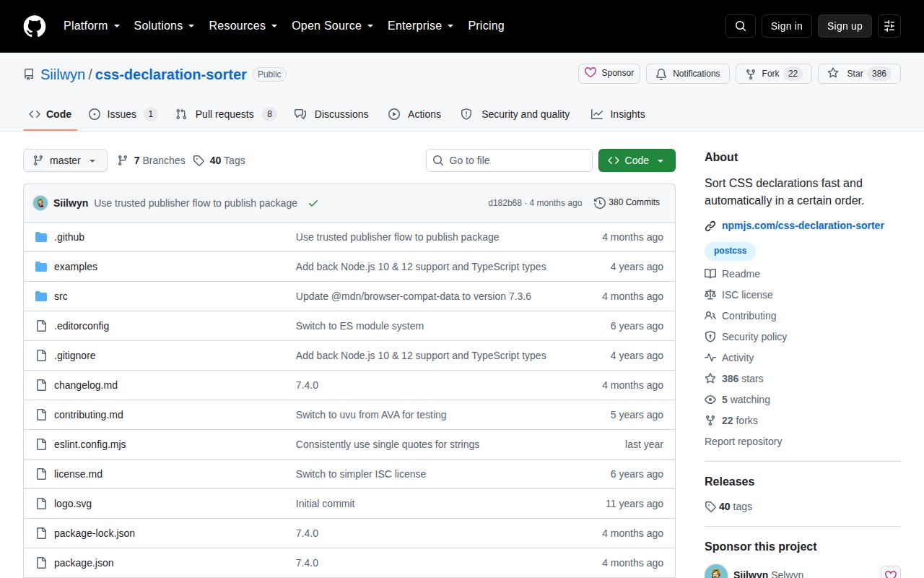Click the .github folder icon

point(41,237)
